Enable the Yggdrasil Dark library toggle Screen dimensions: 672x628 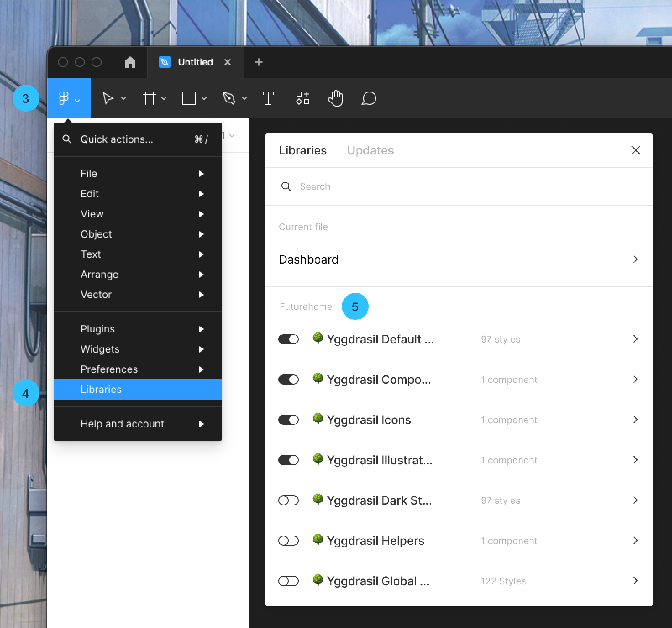coord(289,500)
